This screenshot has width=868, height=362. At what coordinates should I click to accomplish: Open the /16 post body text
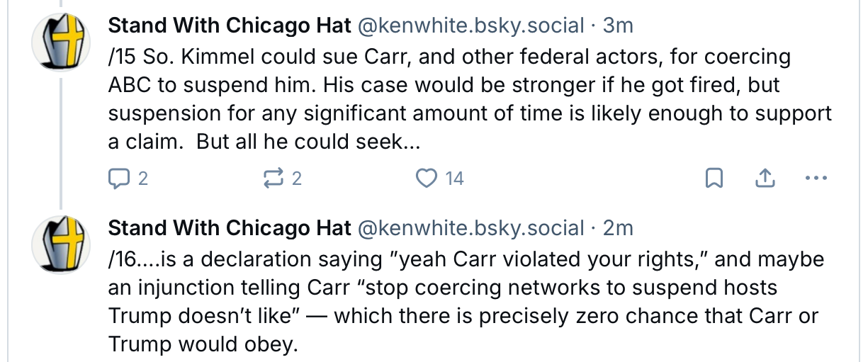coord(453,301)
